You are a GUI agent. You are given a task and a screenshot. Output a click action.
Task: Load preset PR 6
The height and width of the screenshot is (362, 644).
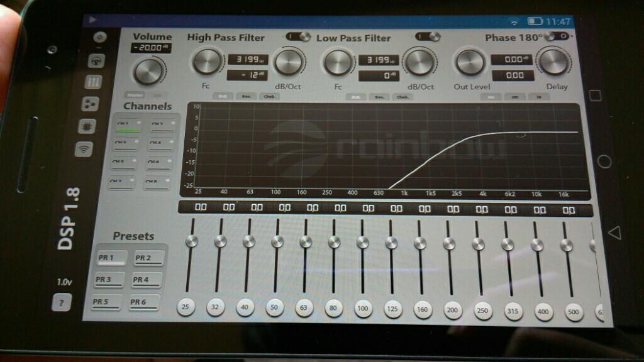pos(144,303)
